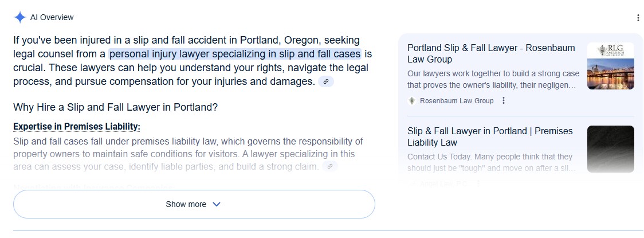Click the Rosenbaum Law Group favicon

(x=411, y=101)
